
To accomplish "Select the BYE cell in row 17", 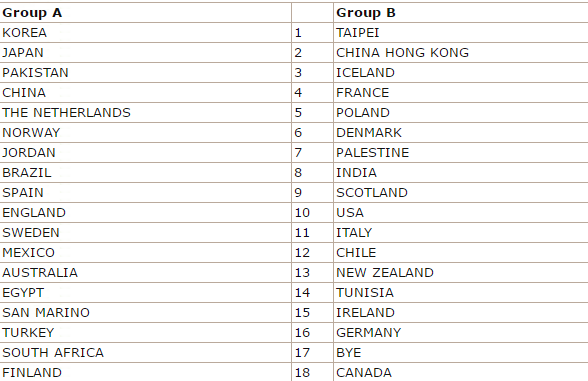I will (x=461, y=352).
